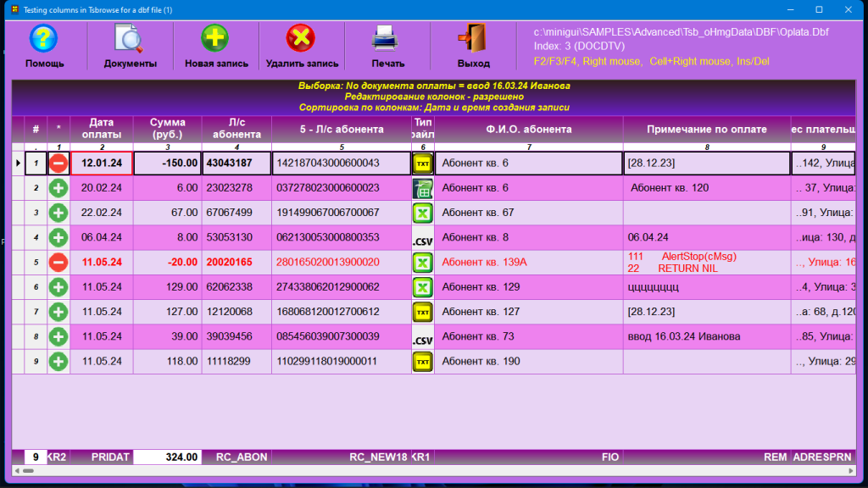
Task: Click the Новая запись green plus icon
Action: coord(214,38)
